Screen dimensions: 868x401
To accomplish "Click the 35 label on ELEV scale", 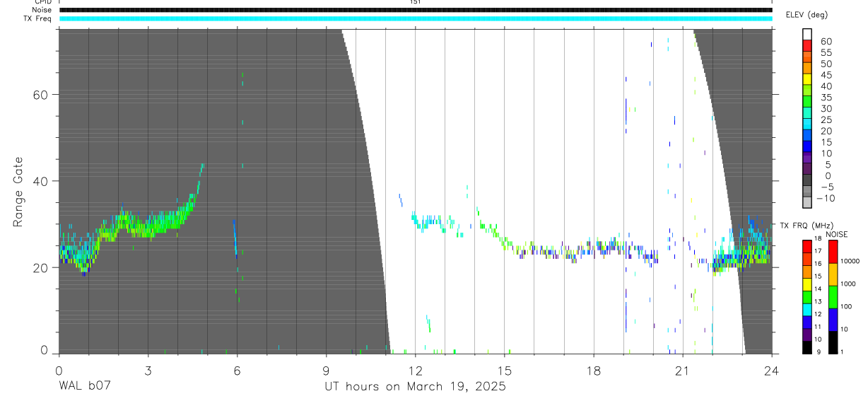I will point(826,98).
